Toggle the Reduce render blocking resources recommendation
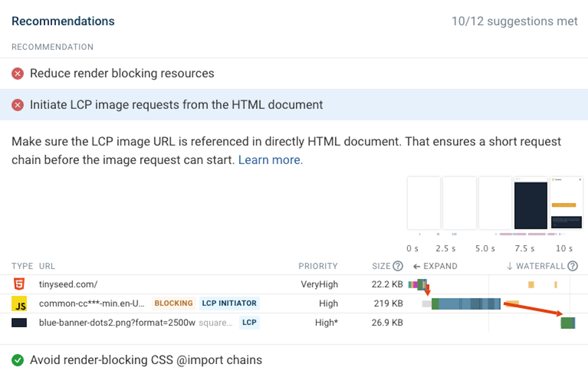The width and height of the screenshot is (588, 374). pos(122,73)
